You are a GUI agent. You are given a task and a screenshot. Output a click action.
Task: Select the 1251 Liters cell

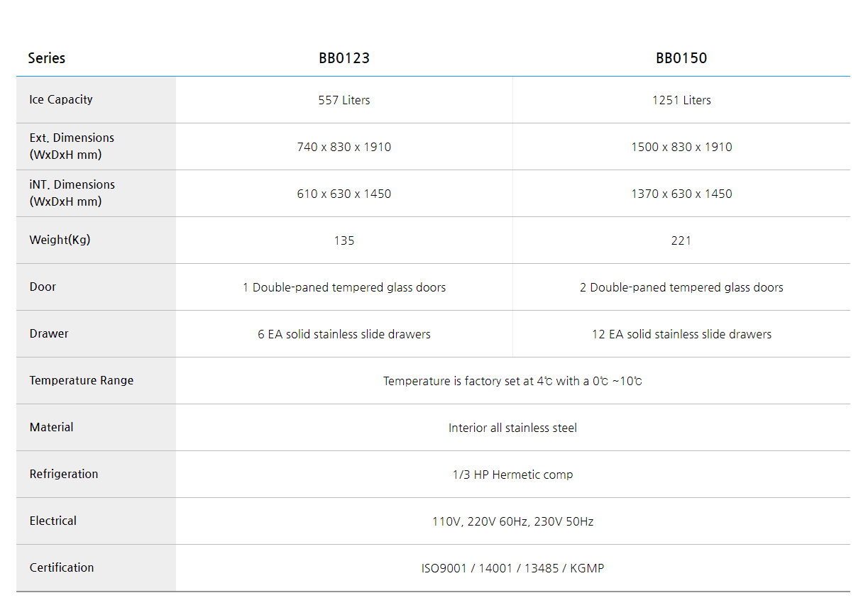click(x=681, y=100)
